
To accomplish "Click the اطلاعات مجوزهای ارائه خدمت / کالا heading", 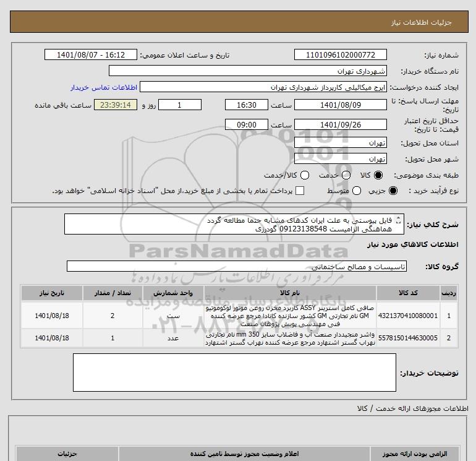I will point(413,408).
